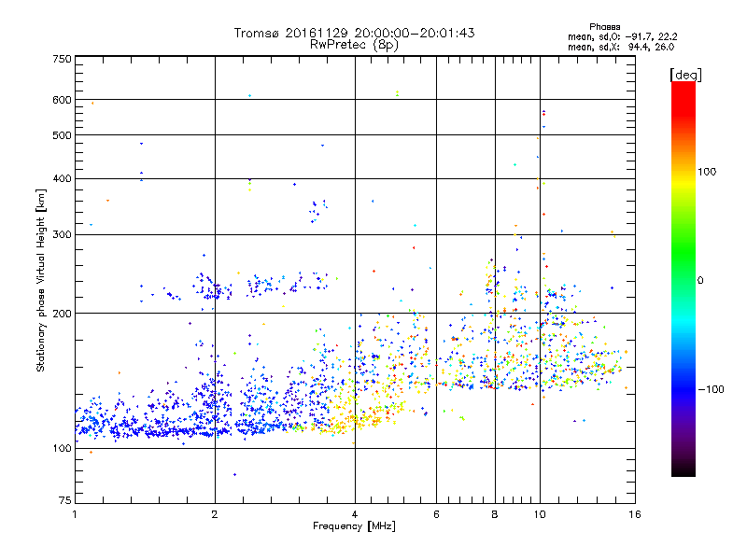Click the 'mean, sd,O: -91.7, 22.2' text
Image resolution: width=747 pixels, height=560 pixels.
[622, 36]
